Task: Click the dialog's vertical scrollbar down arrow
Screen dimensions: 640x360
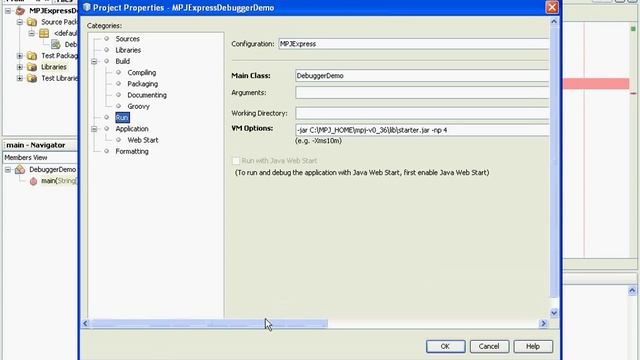Action: tap(554, 313)
